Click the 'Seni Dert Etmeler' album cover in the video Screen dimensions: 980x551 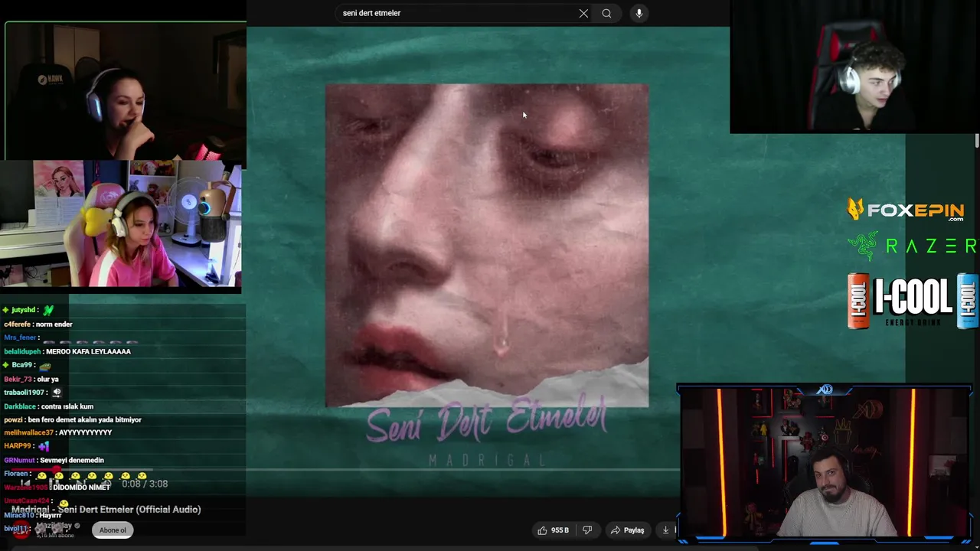pos(487,246)
